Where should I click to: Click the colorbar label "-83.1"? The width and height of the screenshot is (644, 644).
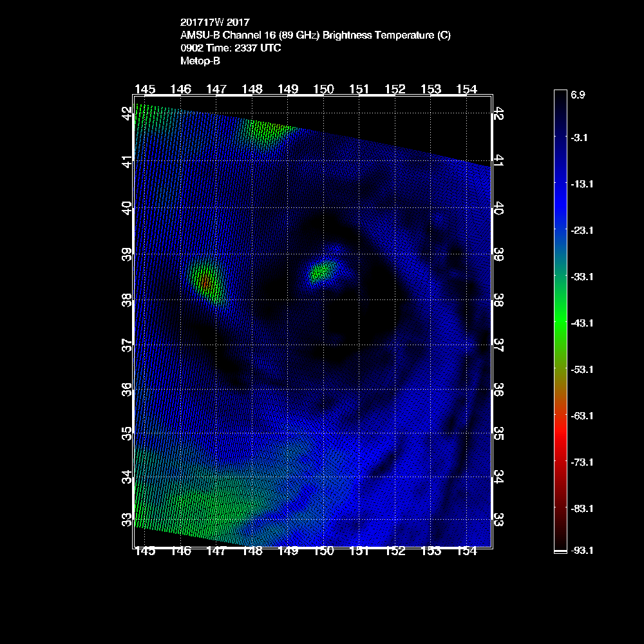pos(582,509)
